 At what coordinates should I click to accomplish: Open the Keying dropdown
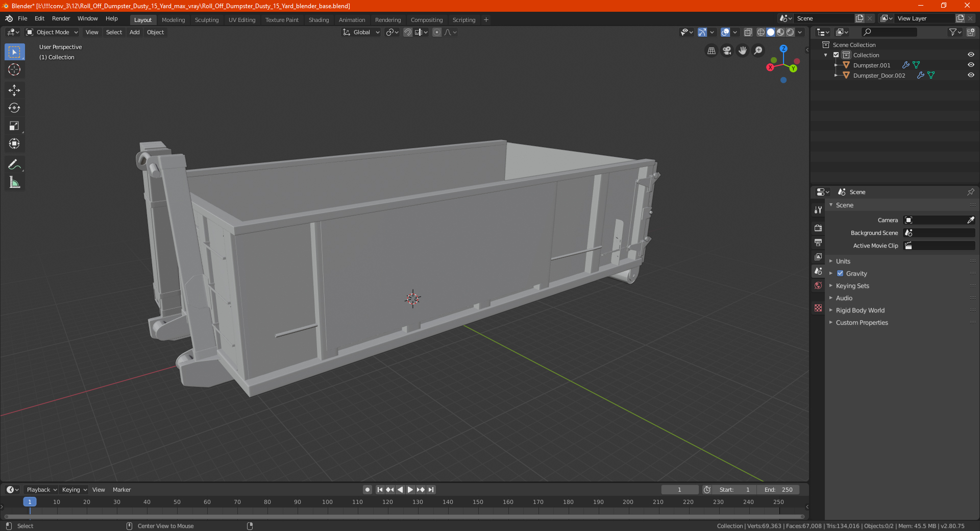pos(74,490)
